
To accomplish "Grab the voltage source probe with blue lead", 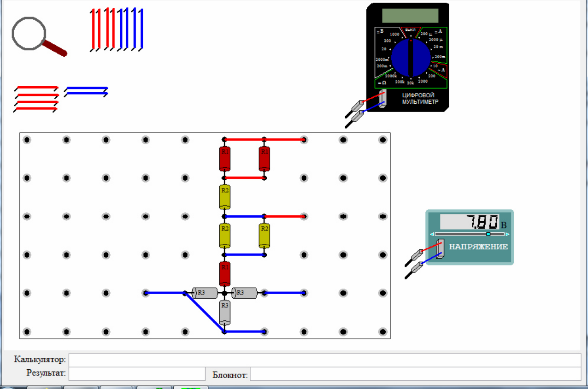I will point(415,270).
